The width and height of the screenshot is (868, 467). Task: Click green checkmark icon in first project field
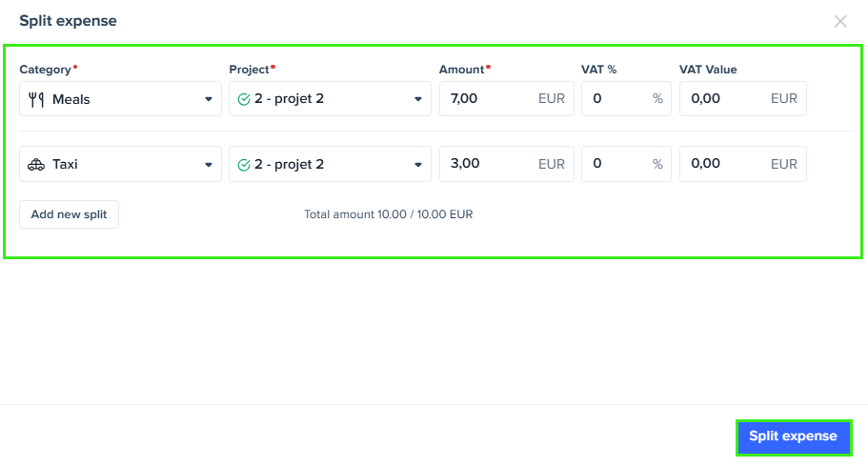[x=244, y=100]
